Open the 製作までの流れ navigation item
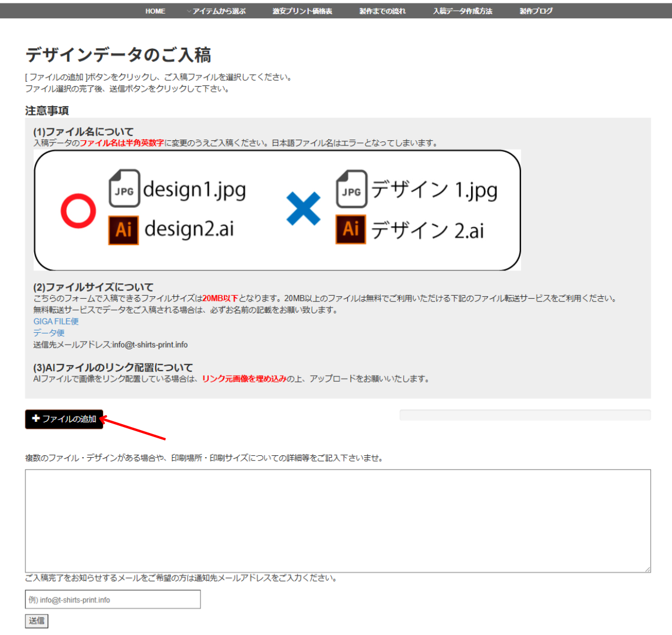The image size is (672, 635). coord(383,11)
